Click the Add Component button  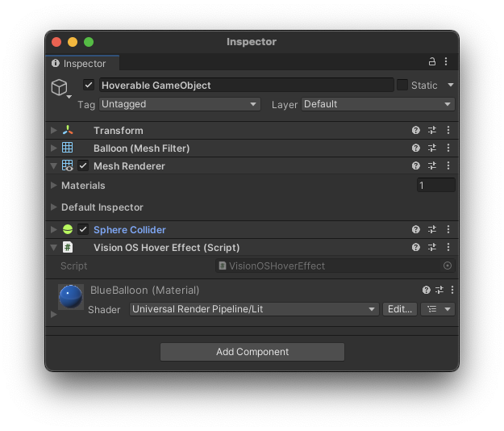pyautogui.click(x=252, y=352)
